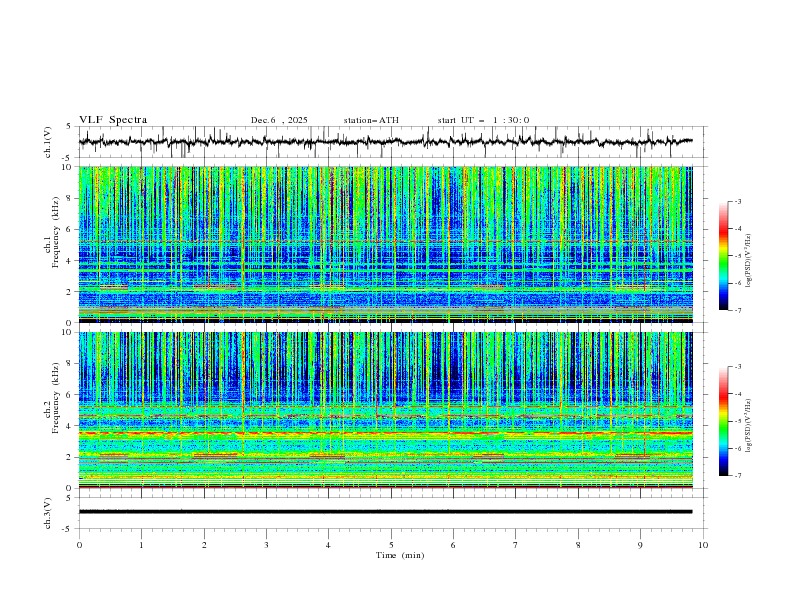Click the "station=ATH" label
792x612 pixels.
point(371,120)
